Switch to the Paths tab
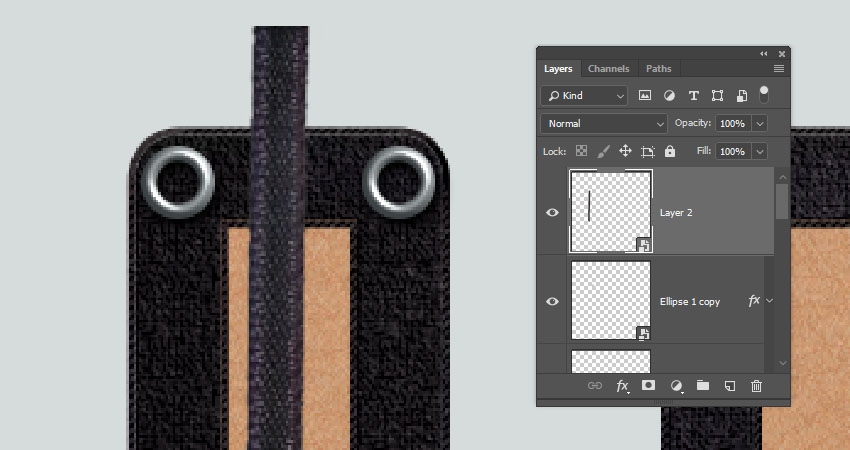850x450 pixels. point(658,69)
